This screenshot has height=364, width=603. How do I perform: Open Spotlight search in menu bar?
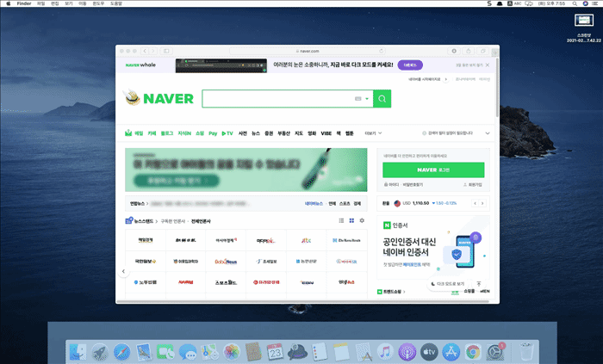click(575, 3)
